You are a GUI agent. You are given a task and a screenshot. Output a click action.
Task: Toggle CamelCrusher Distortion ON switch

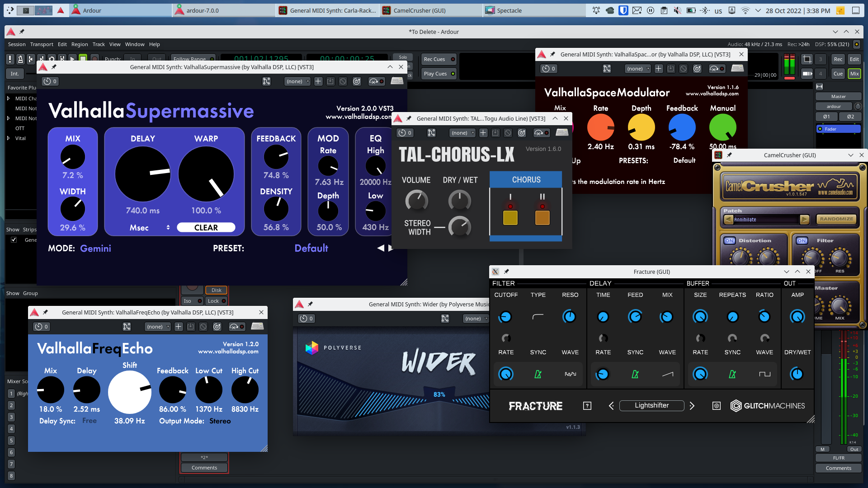729,241
